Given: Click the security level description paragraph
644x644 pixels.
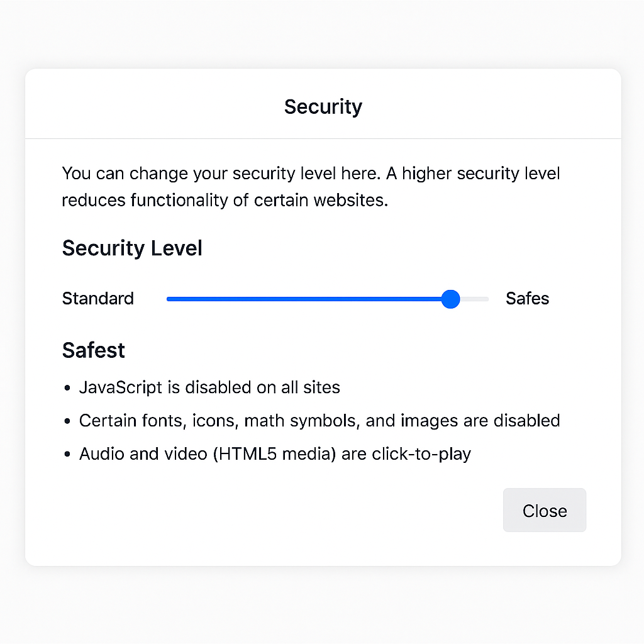Looking at the screenshot, I should click(x=311, y=186).
